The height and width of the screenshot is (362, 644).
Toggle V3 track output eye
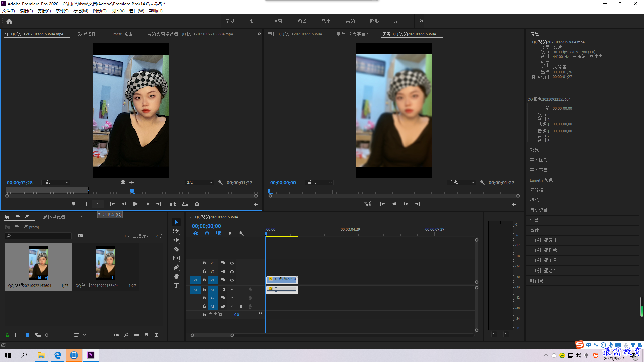point(232,263)
